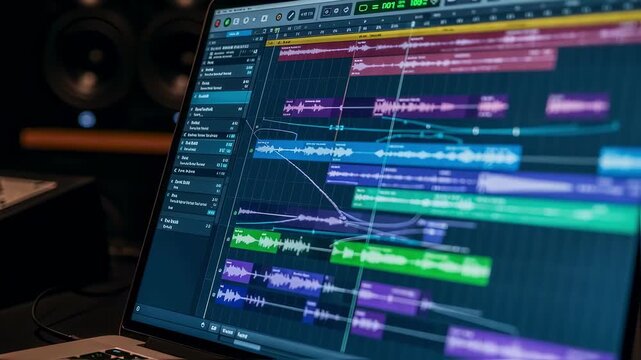This screenshot has width=641, height=360.
Task: Click the white page icon in the toolbar
Action: (x=264, y=18)
